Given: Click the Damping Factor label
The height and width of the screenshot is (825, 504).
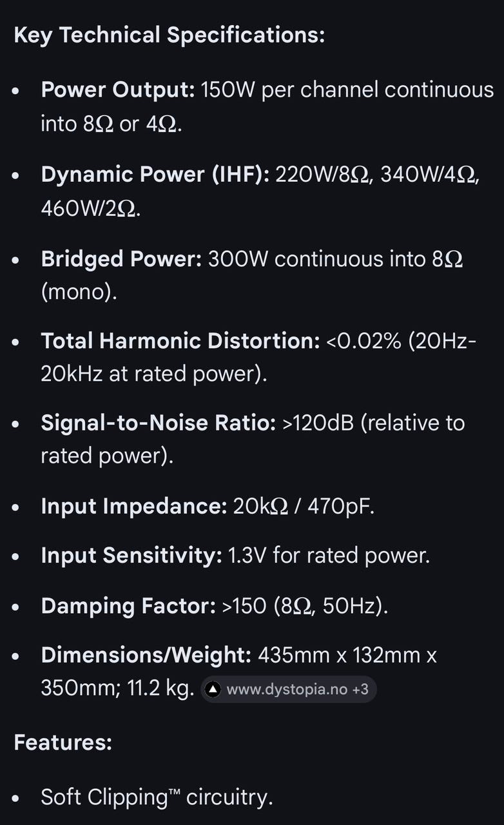Looking at the screenshot, I should click(x=128, y=606).
